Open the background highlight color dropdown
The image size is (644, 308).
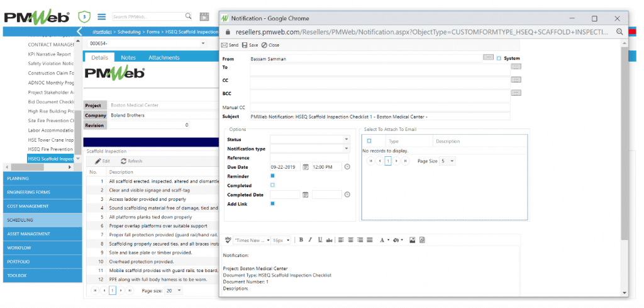tap(402, 240)
